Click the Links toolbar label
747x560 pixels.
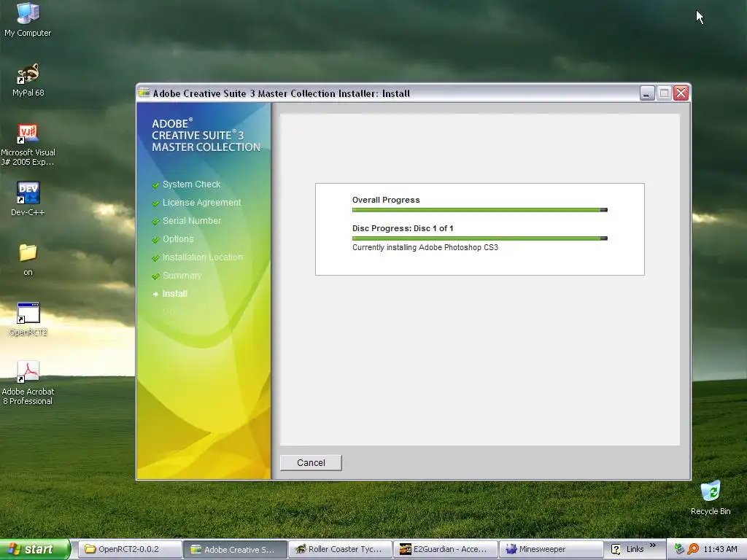click(635, 549)
